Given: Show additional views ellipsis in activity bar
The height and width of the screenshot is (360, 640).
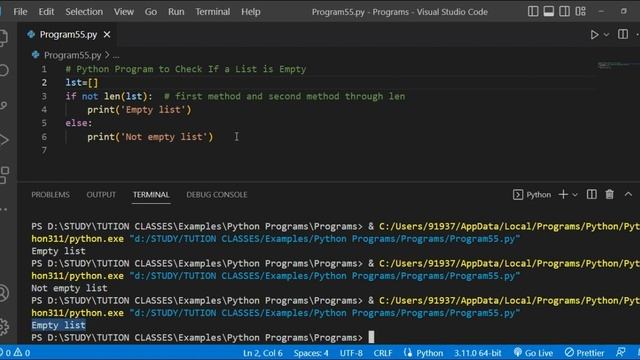Looking at the screenshot, I should click(x=4, y=209).
